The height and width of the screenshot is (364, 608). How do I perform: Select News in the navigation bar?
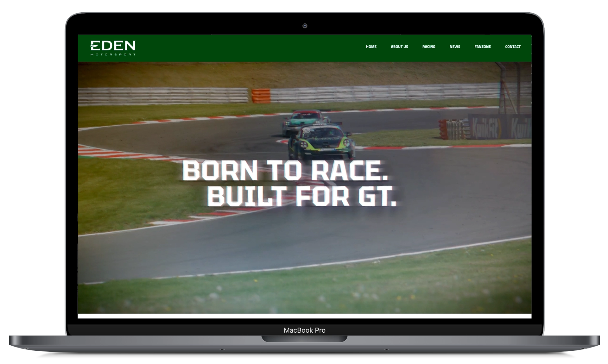[x=455, y=47]
